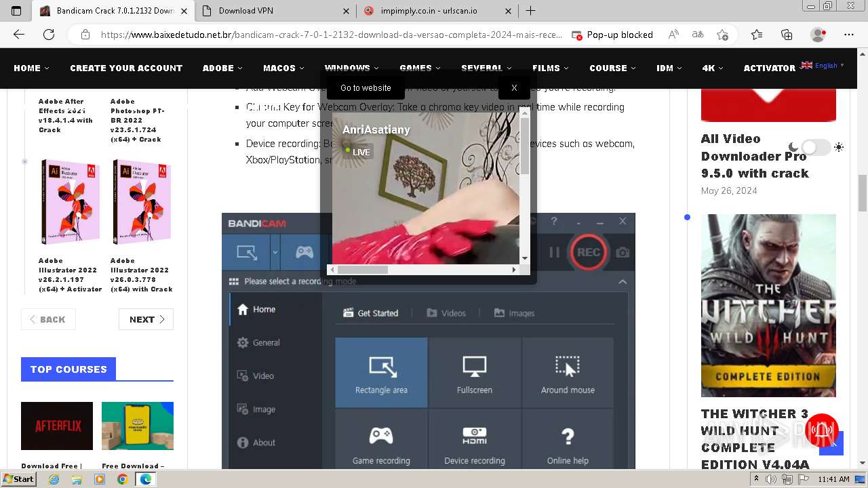
Task: Open a new browser tab
Action: (530, 11)
